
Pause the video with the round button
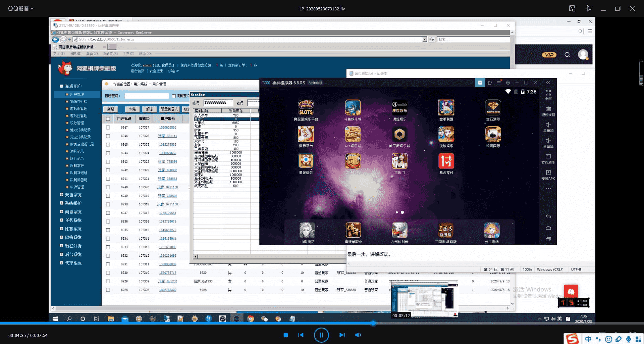tap(321, 335)
